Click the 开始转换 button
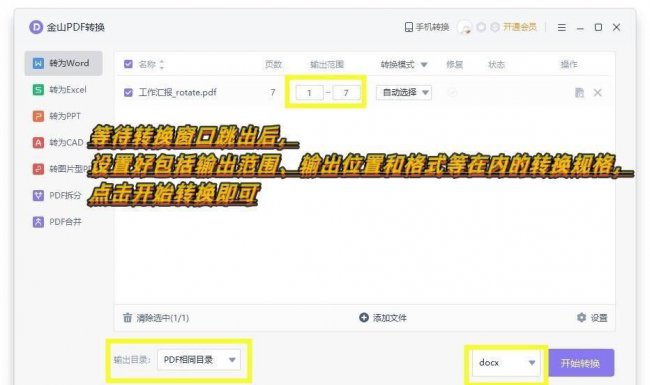Viewport: 650px width, 385px height. pyautogui.click(x=580, y=363)
